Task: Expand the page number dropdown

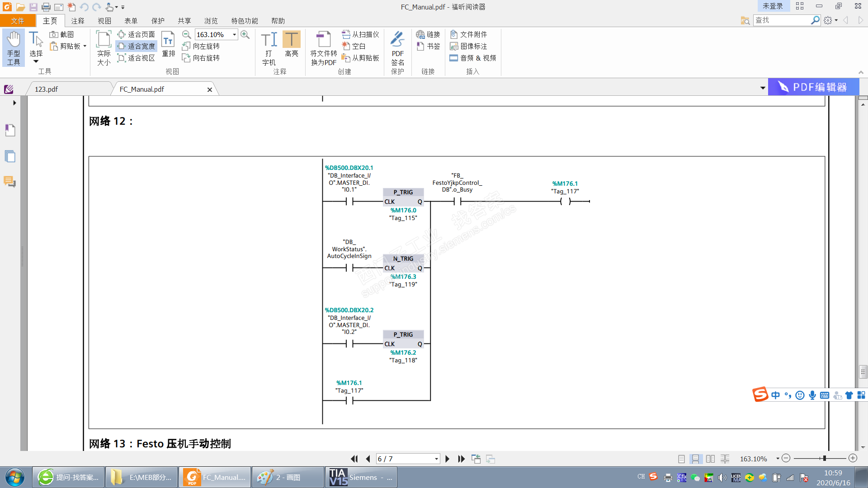Action: tap(436, 459)
